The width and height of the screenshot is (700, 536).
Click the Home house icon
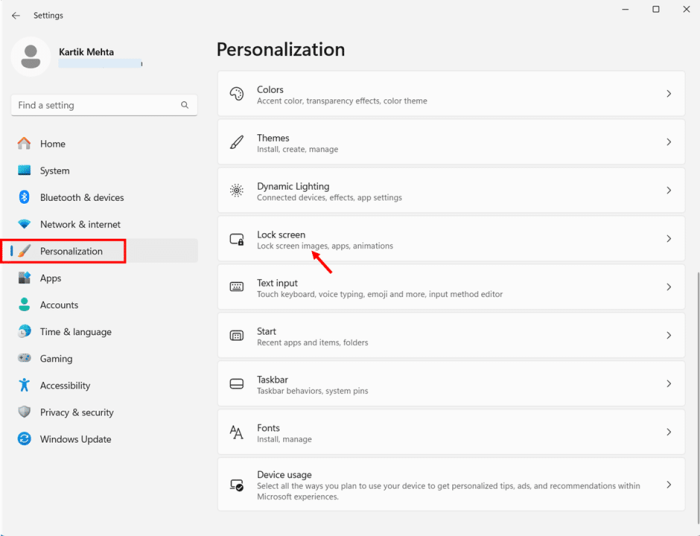pyautogui.click(x=24, y=143)
